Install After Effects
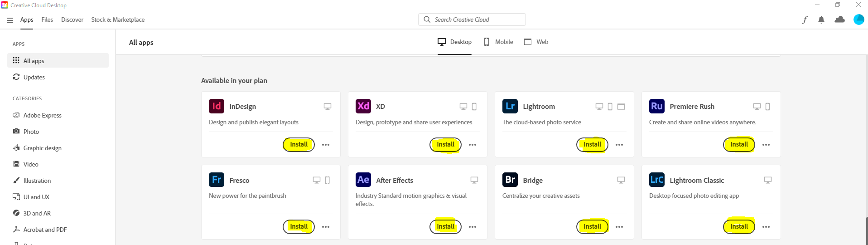Viewport: 868px width, 245px height. (x=445, y=226)
